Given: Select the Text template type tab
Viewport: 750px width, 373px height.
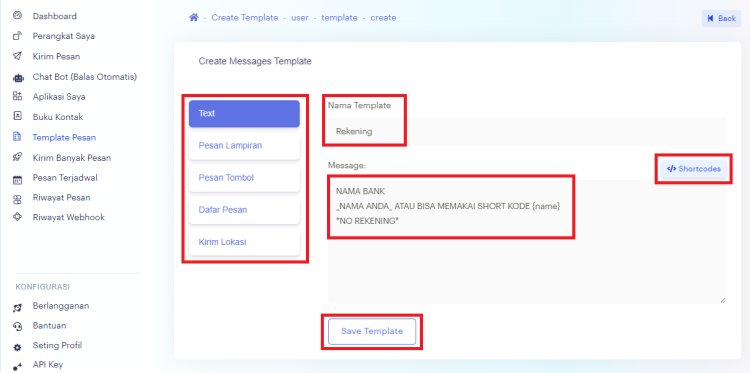Looking at the screenshot, I should click(244, 114).
